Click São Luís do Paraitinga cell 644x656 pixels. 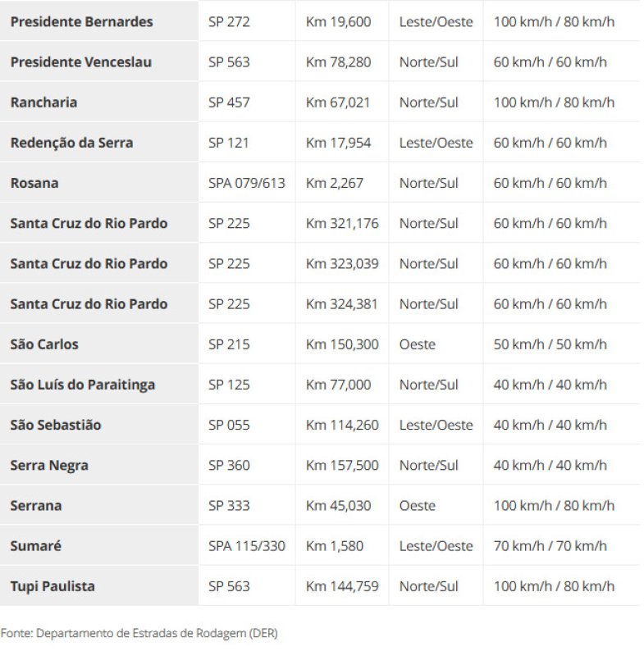82,385
